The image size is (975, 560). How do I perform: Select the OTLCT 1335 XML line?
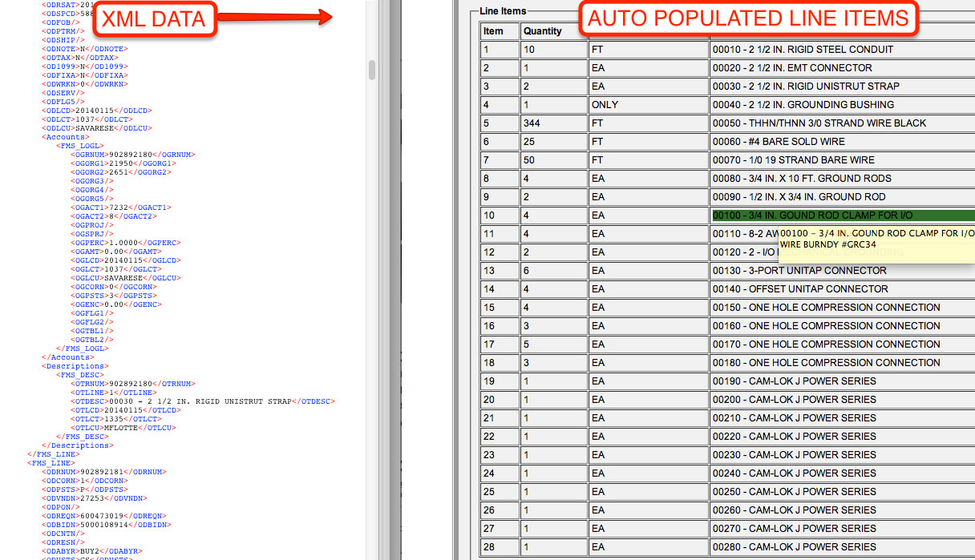pos(117,419)
